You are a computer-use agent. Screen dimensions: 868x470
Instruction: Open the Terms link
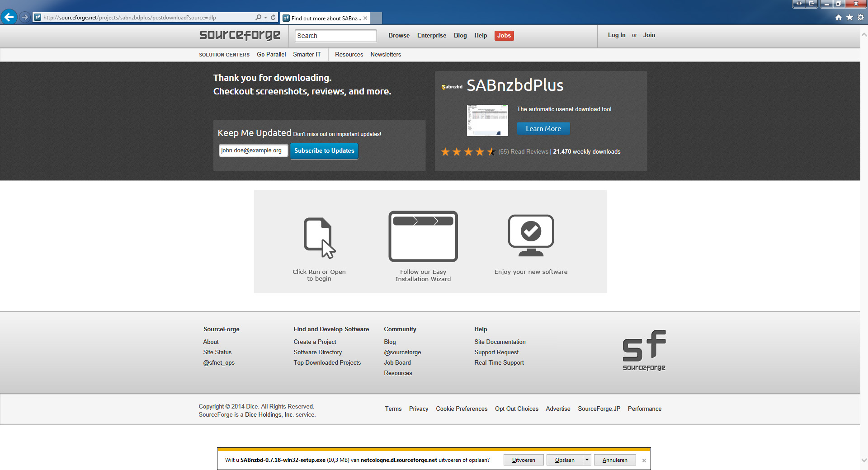(393, 409)
